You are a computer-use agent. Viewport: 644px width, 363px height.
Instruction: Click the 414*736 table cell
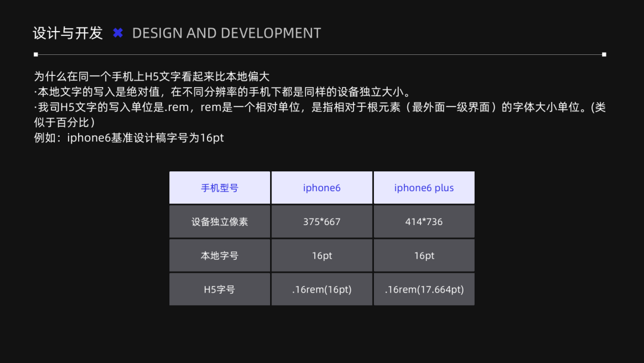pyautogui.click(x=424, y=222)
